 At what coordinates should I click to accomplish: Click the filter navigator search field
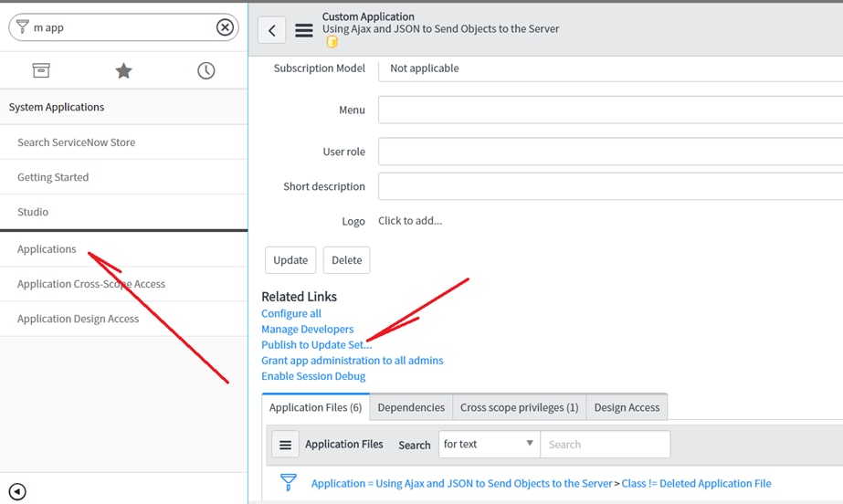click(122, 27)
